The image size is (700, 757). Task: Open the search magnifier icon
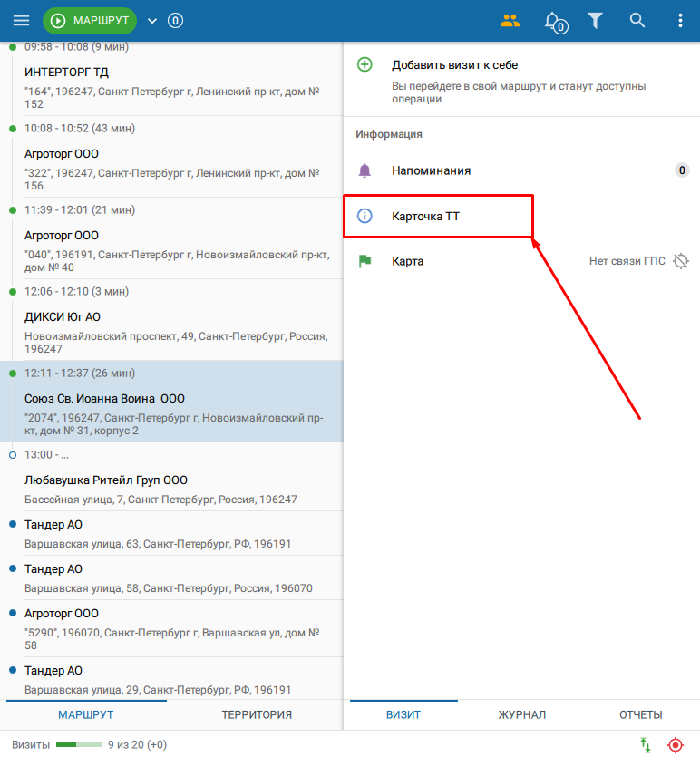637,20
